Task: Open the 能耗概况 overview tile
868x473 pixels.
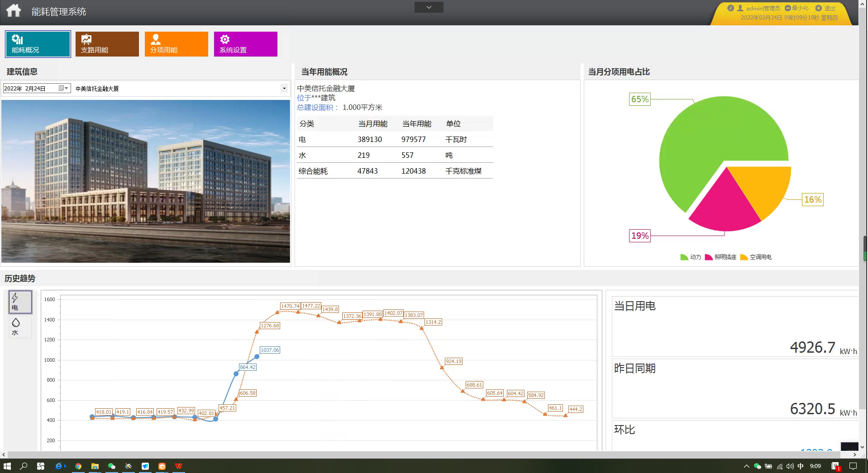Action: tap(38, 44)
